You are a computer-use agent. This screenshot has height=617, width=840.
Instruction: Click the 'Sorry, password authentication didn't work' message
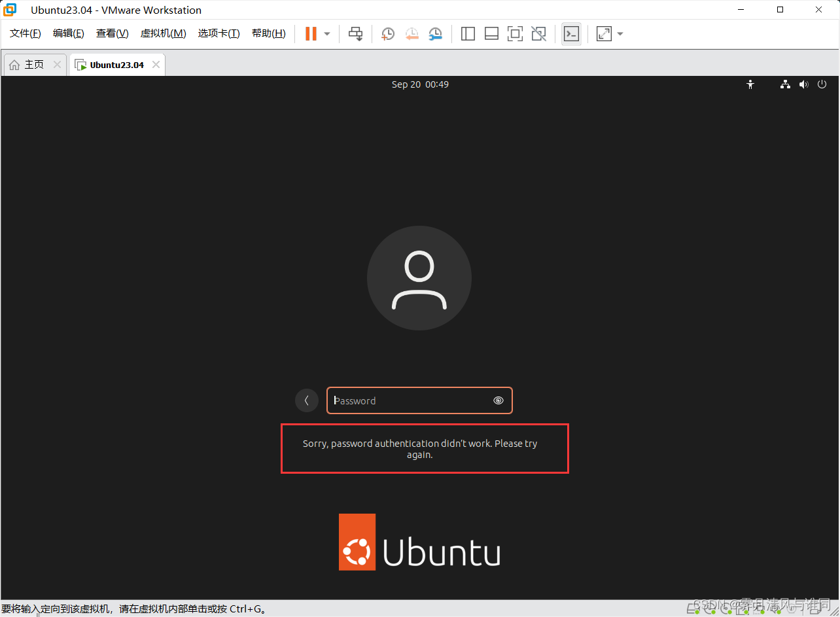pyautogui.click(x=420, y=449)
